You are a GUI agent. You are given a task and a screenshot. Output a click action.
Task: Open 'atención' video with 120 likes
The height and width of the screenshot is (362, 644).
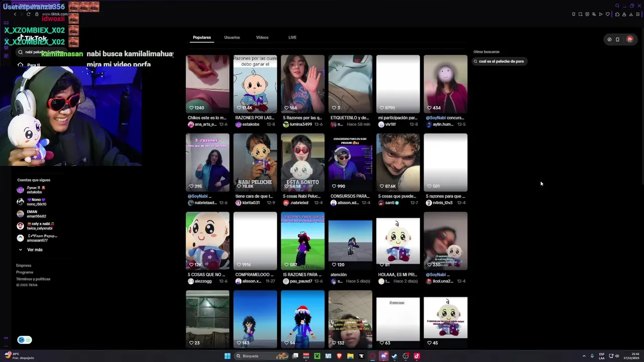click(350, 241)
